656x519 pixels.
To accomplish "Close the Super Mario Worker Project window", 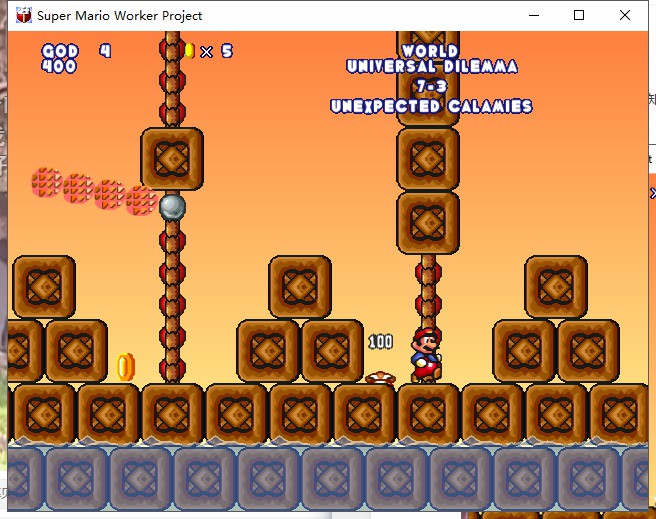I will click(x=625, y=15).
